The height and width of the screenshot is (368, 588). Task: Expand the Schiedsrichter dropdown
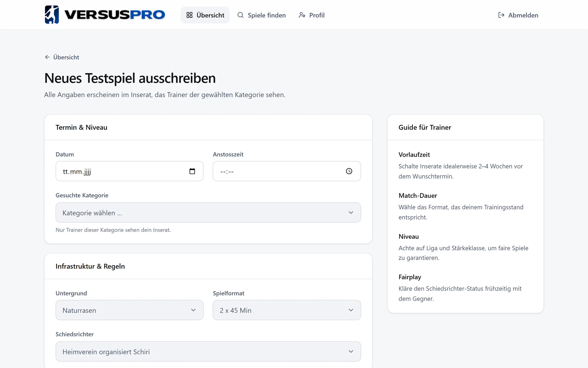click(x=208, y=352)
